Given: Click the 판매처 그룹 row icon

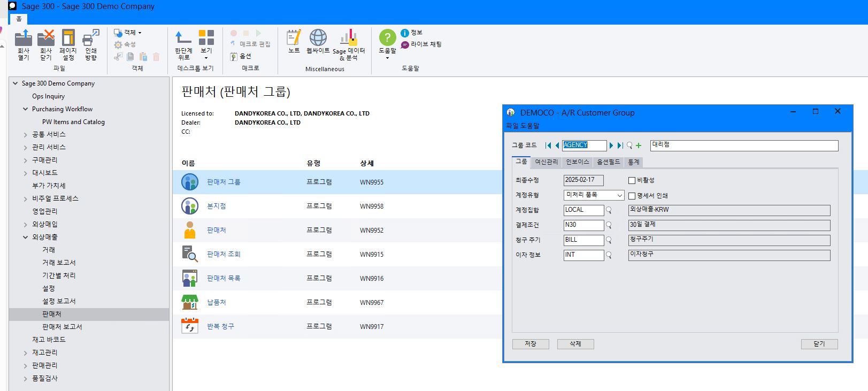Looking at the screenshot, I should click(x=190, y=182).
